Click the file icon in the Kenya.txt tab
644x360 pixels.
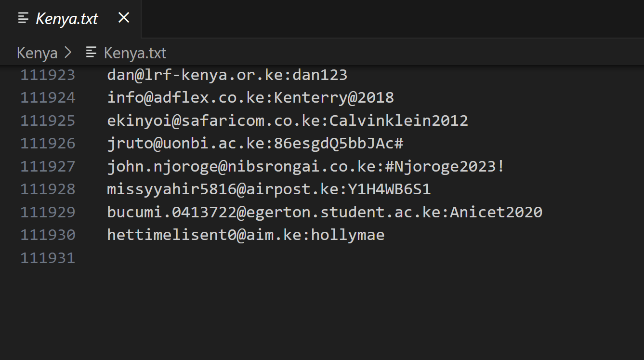click(23, 19)
